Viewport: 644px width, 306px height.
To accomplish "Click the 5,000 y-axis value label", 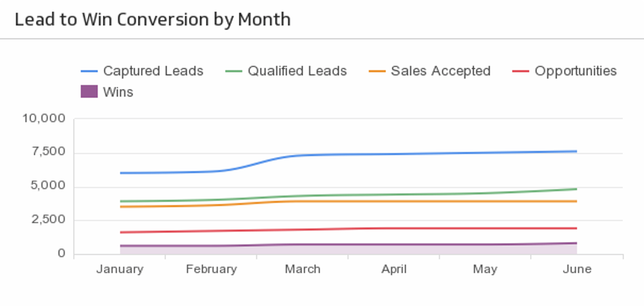I will coord(48,186).
